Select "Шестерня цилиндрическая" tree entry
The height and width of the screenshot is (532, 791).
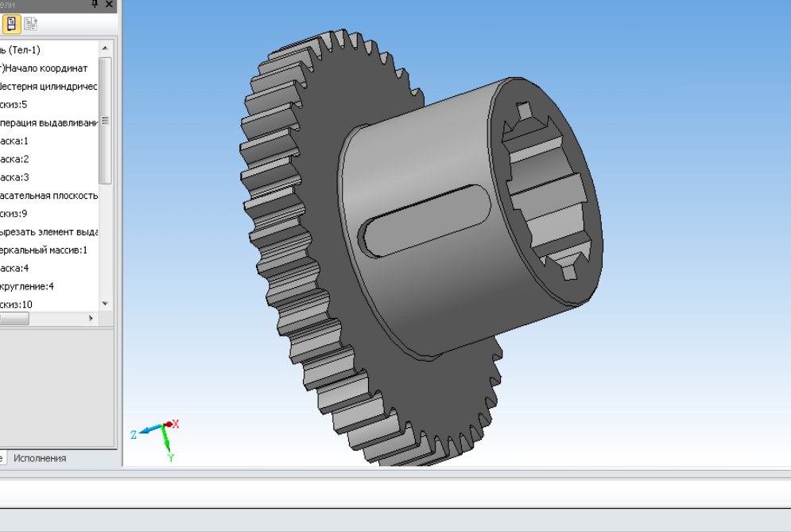48,87
